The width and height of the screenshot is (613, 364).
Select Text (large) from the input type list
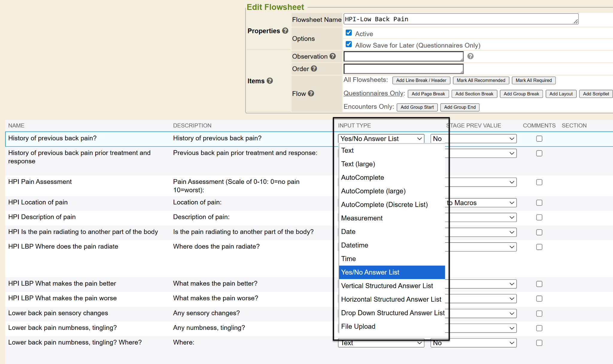(358, 164)
